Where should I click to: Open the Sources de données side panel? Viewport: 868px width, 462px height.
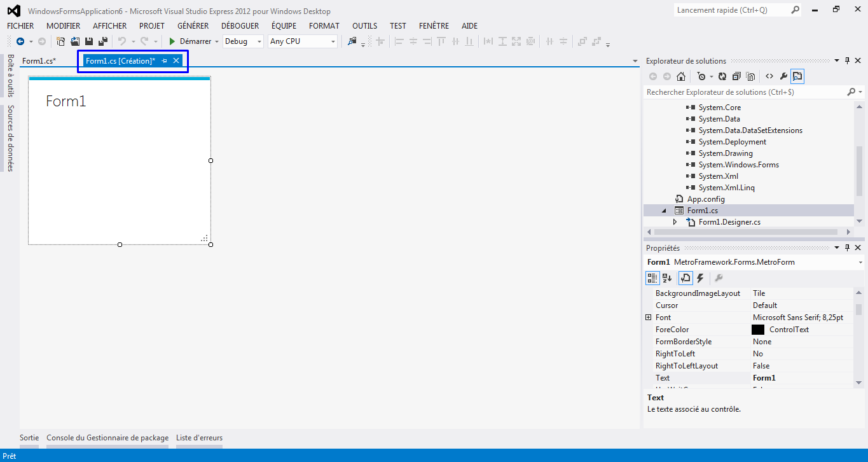(x=10, y=138)
